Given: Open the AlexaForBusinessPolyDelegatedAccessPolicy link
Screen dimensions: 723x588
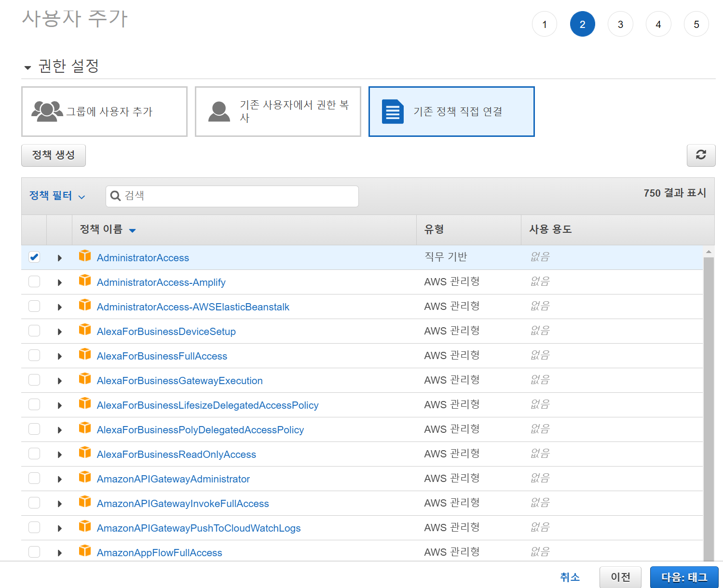Looking at the screenshot, I should coord(200,430).
